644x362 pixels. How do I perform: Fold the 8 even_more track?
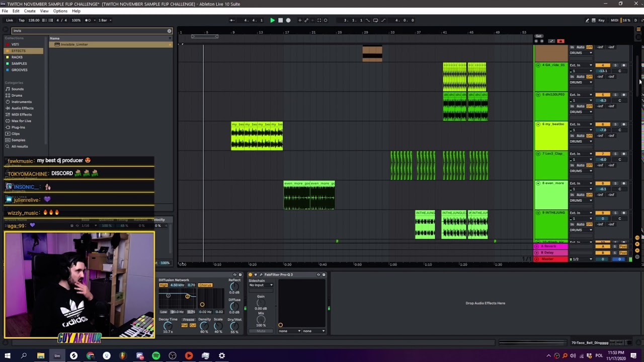(x=538, y=184)
